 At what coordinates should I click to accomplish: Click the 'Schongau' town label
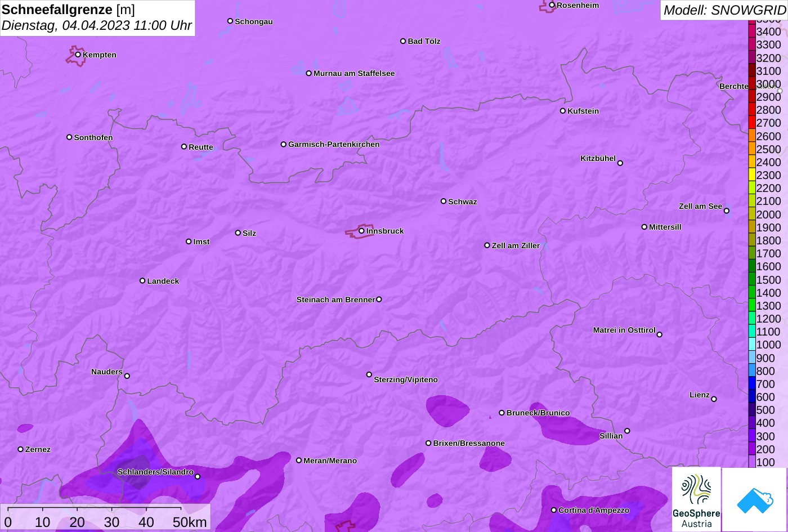click(254, 21)
